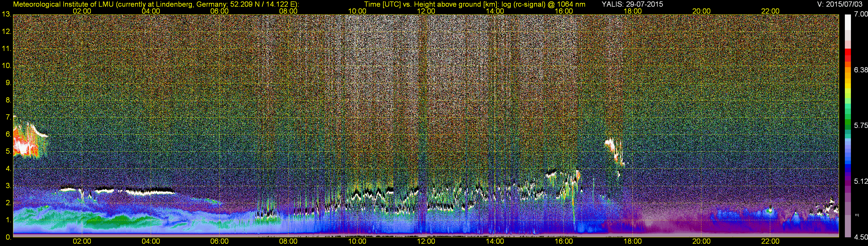Click the 7.00 colorbar maximum value
Viewport: 868px width, 246px height.
[x=860, y=14]
